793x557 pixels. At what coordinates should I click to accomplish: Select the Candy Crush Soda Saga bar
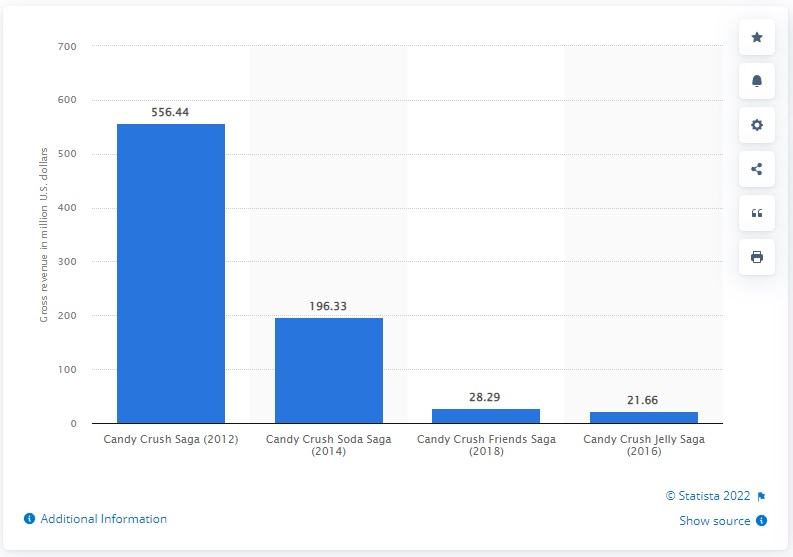coord(329,370)
